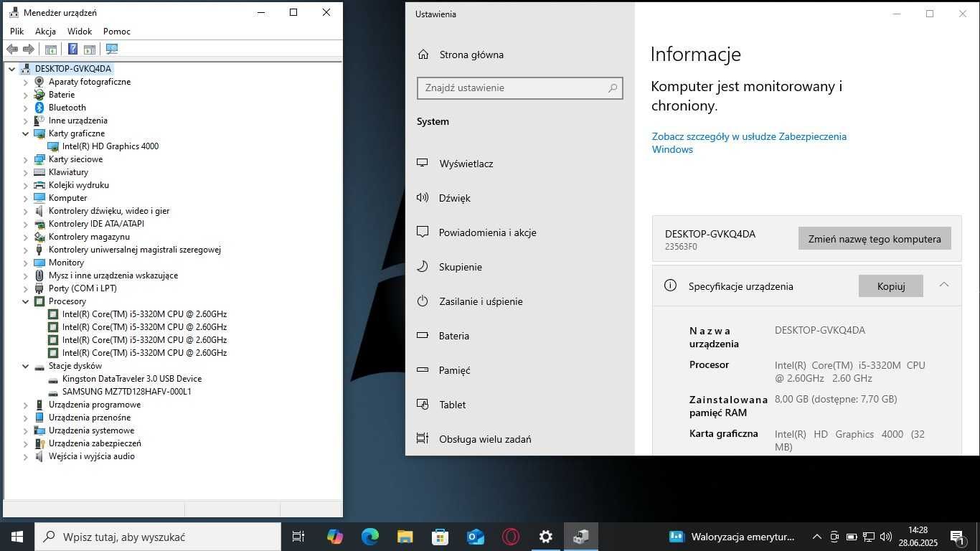Open the Zabezpieczenia Windows details link
This screenshot has height=551, width=980.
click(749, 143)
